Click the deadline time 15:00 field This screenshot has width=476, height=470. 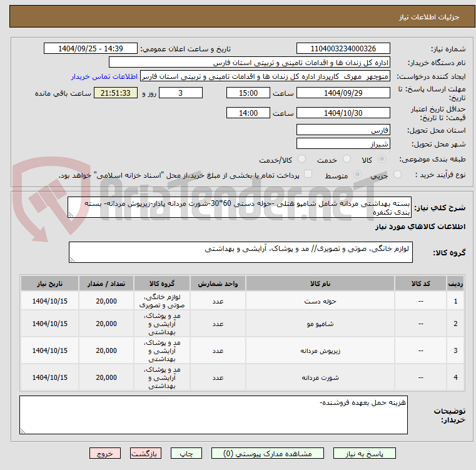[248, 93]
